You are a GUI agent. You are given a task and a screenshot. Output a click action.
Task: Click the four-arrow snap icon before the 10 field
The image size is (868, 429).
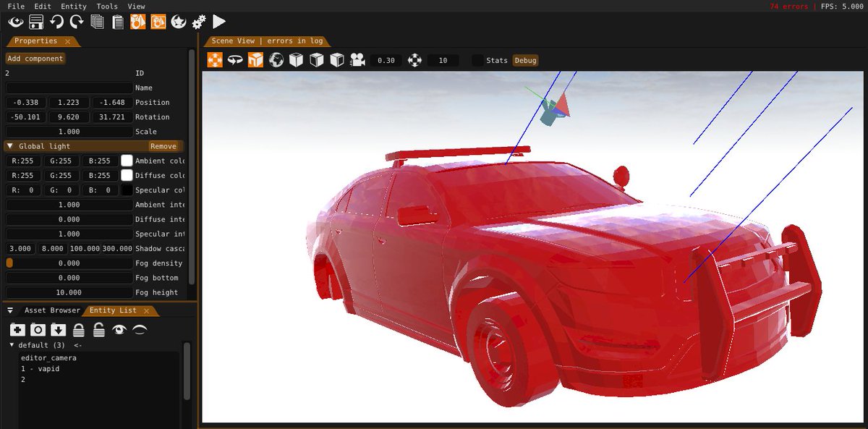[x=414, y=60]
